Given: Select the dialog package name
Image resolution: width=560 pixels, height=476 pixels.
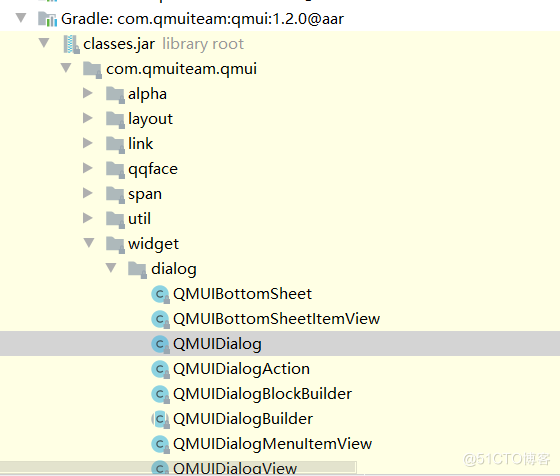Looking at the screenshot, I should (x=174, y=269).
